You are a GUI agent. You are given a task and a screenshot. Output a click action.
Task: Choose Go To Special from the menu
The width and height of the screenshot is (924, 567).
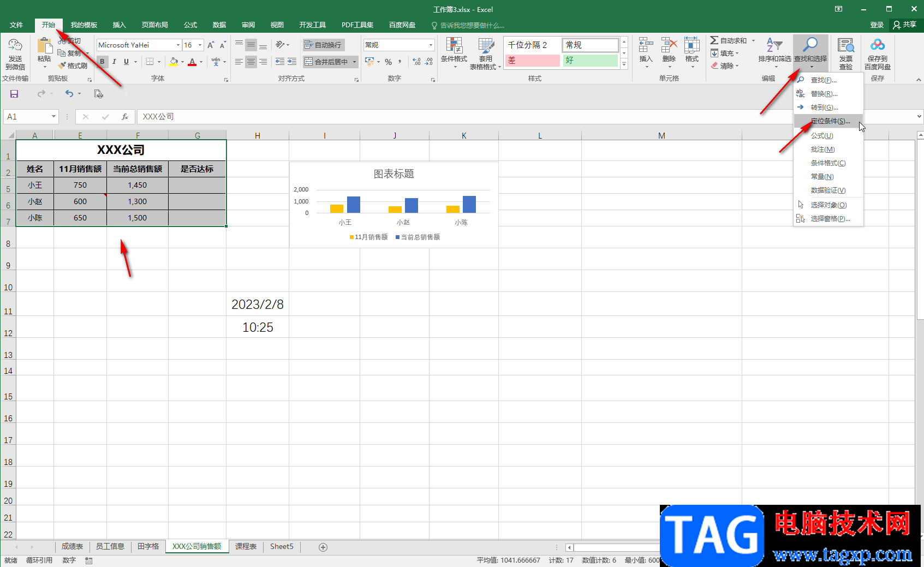coord(828,121)
